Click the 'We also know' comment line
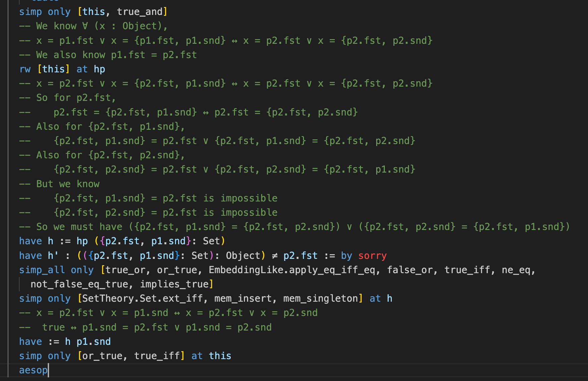Screen dimensions: 588x381 click(x=116, y=55)
